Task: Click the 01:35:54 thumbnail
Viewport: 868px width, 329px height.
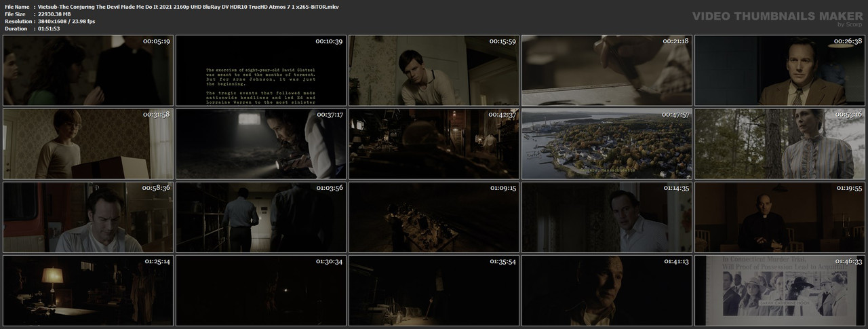Action: click(434, 290)
